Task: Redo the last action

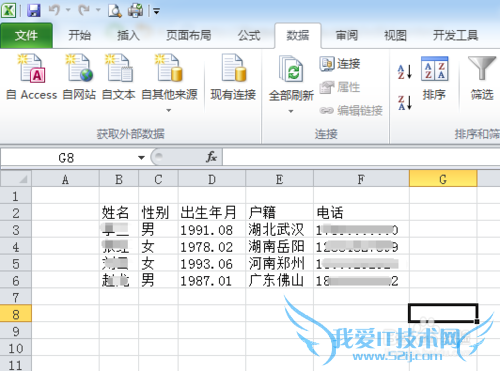Action: pos(84,10)
